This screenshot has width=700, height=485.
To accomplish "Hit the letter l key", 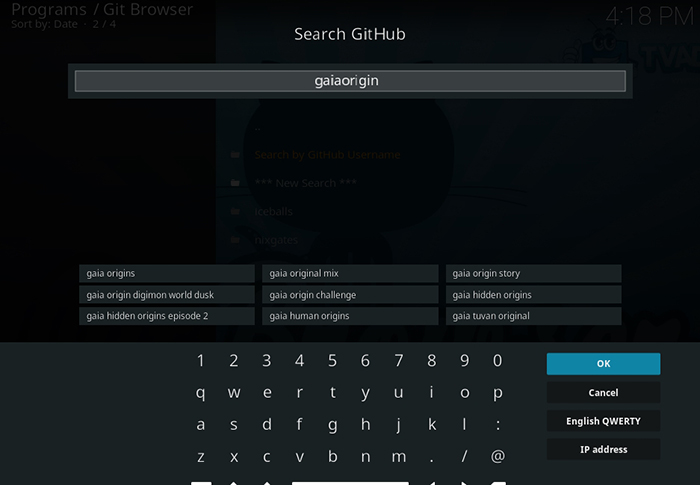I will (x=464, y=424).
